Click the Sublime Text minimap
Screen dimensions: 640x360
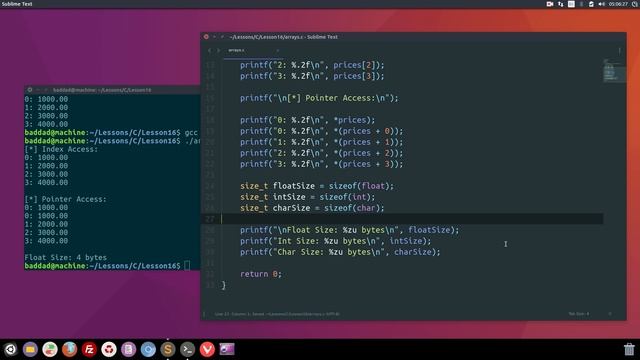coord(614,70)
